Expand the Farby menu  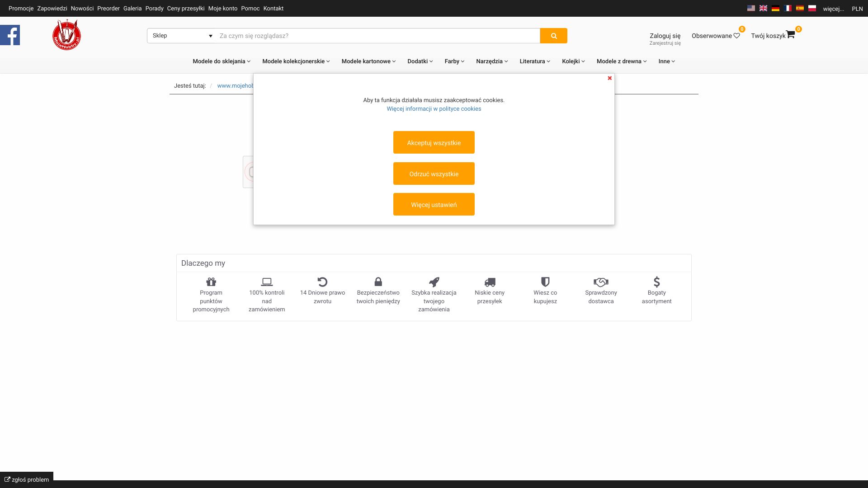point(454,61)
